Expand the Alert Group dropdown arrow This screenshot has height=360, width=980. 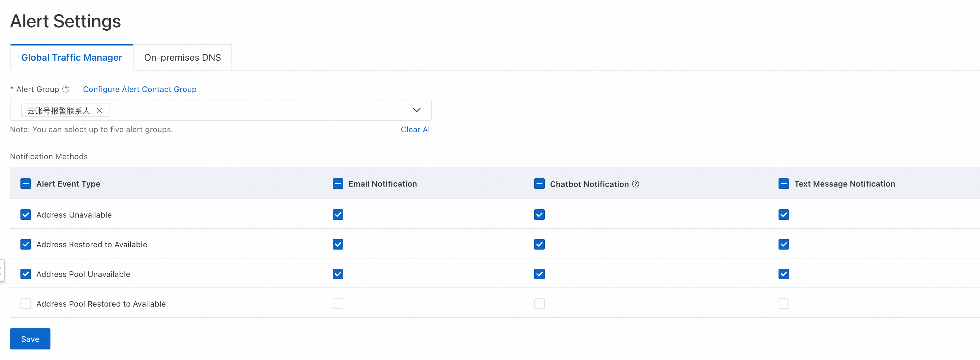416,110
